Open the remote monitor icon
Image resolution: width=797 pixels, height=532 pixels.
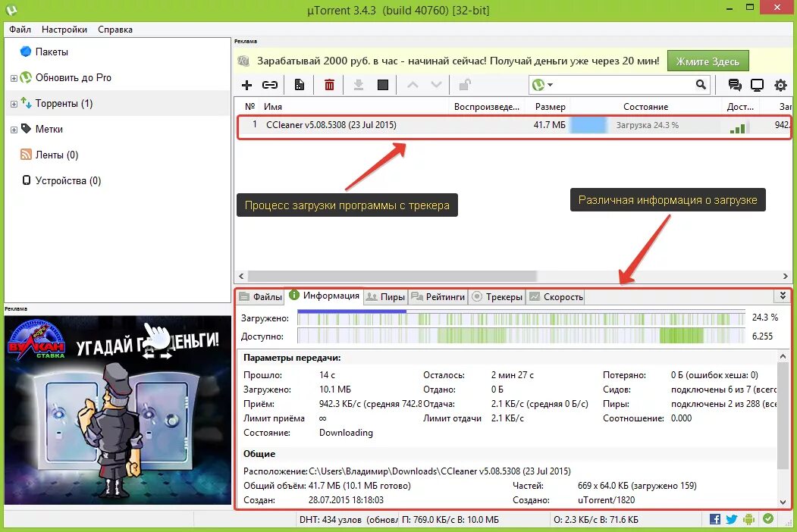point(757,85)
